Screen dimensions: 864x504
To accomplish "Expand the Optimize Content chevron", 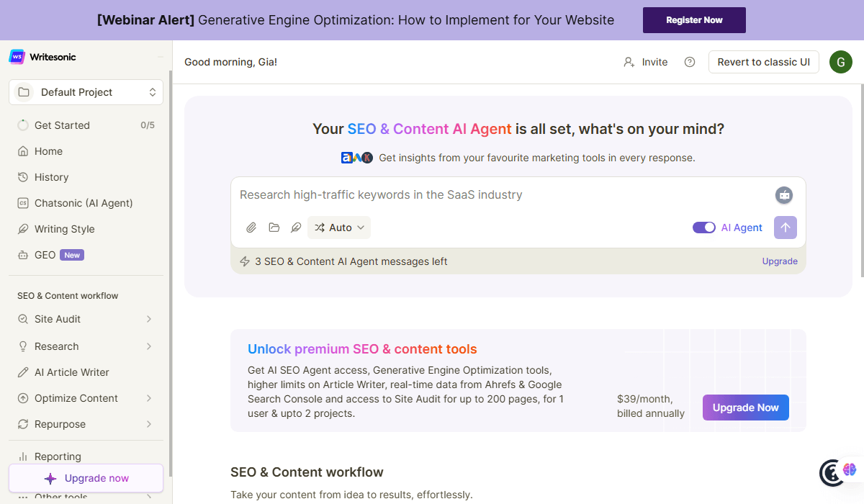I will [149, 398].
